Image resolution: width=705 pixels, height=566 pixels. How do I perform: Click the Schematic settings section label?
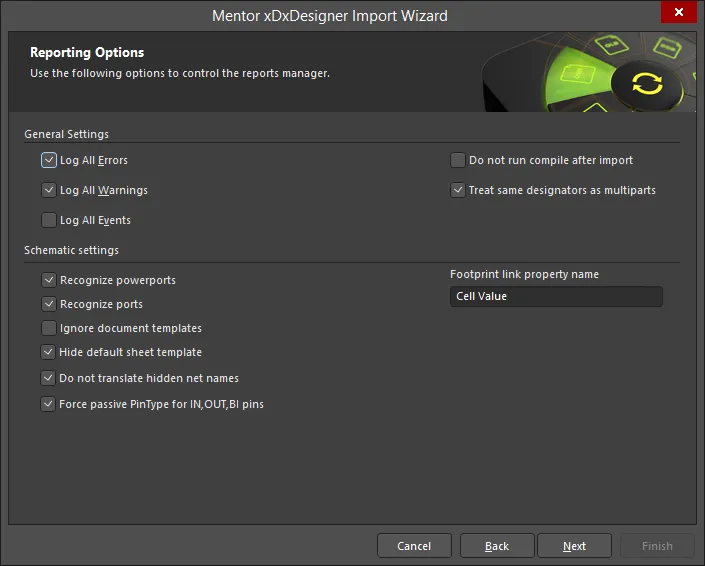coord(71,250)
